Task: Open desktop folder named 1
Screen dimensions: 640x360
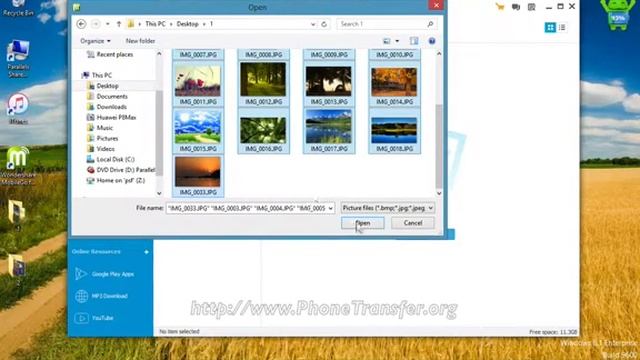Action: click(x=17, y=215)
